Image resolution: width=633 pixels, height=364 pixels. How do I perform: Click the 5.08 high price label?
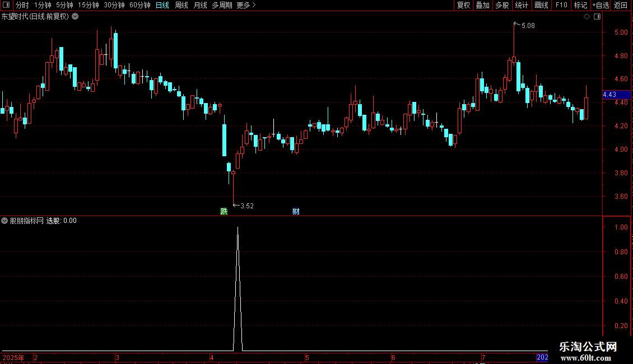pyautogui.click(x=528, y=25)
